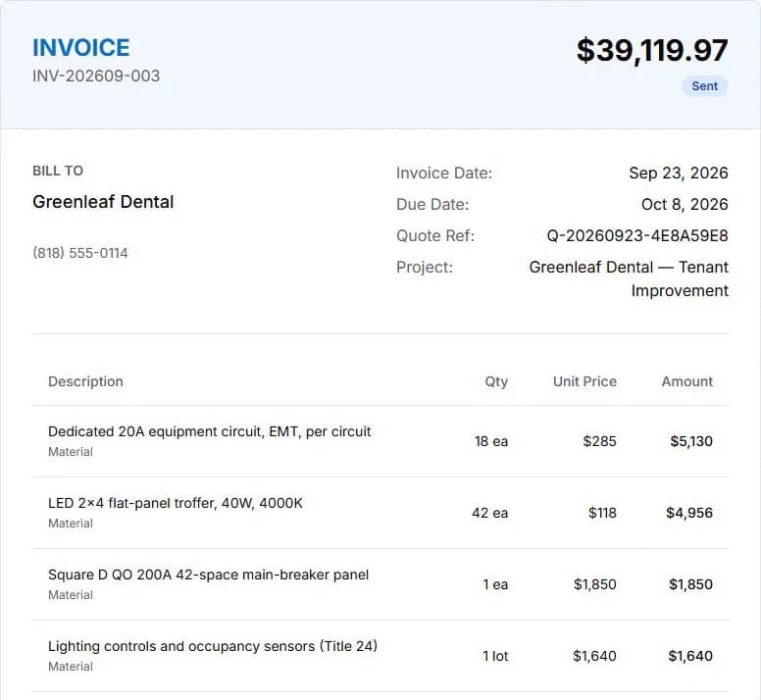Click the $1,640 unit price
This screenshot has width=761, height=700.
click(x=594, y=656)
